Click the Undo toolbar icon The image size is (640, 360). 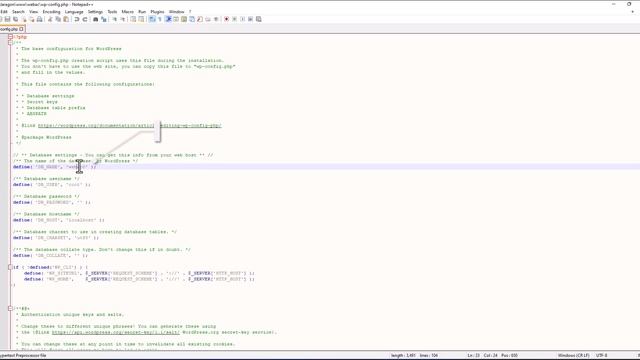coord(76,19)
